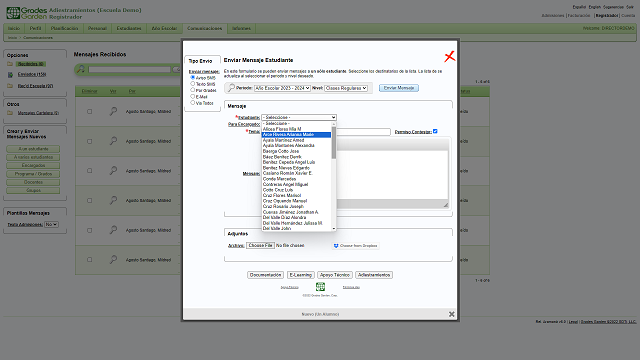This screenshot has height=360, width=640.
Task: Choose Arce Rivera Arianna Marie from list
Action: (x=296, y=135)
